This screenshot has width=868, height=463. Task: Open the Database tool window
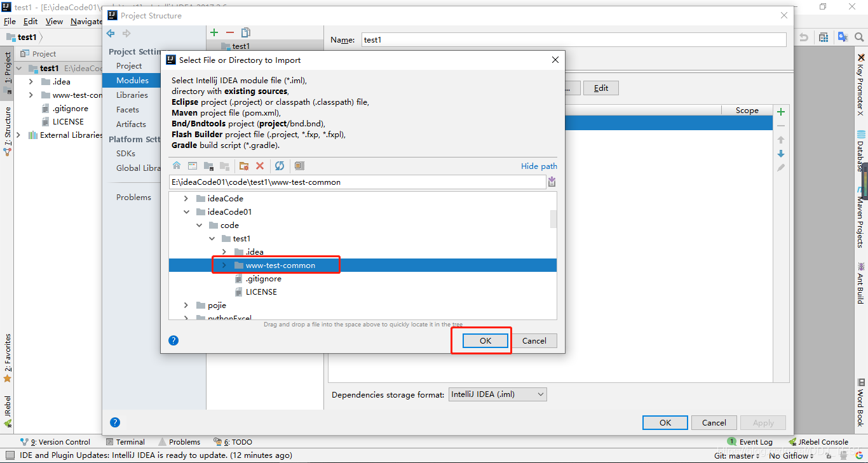pyautogui.click(x=861, y=151)
